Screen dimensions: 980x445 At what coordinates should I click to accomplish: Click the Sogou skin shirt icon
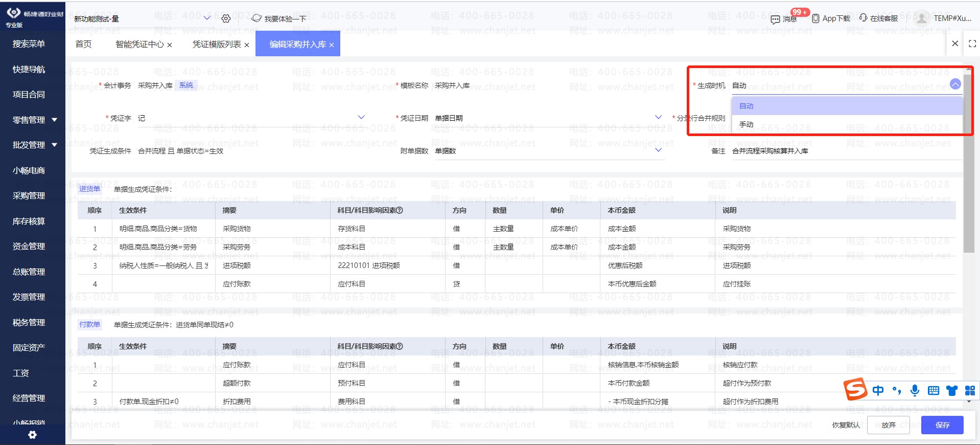click(x=952, y=391)
